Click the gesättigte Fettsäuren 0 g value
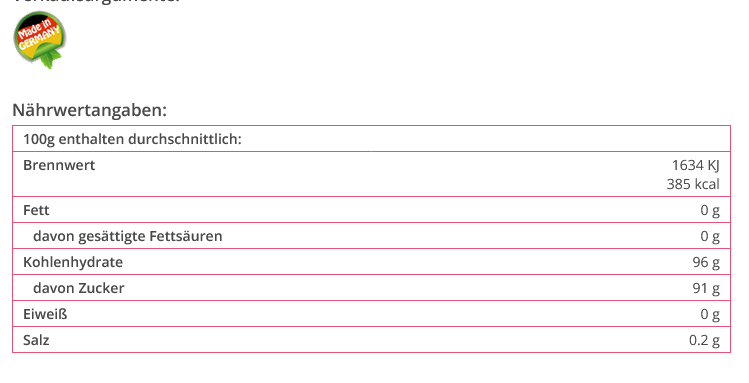Screen dimensions: 749x383 pos(710,236)
